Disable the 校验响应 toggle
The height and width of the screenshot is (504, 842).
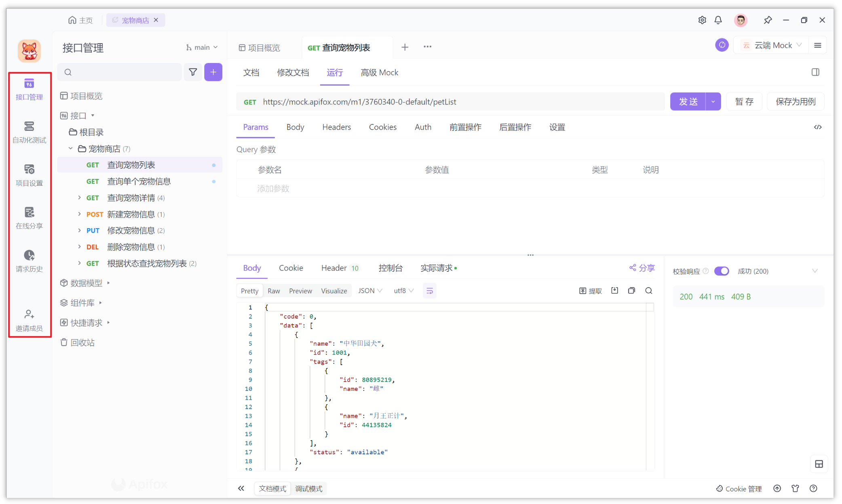pos(722,271)
